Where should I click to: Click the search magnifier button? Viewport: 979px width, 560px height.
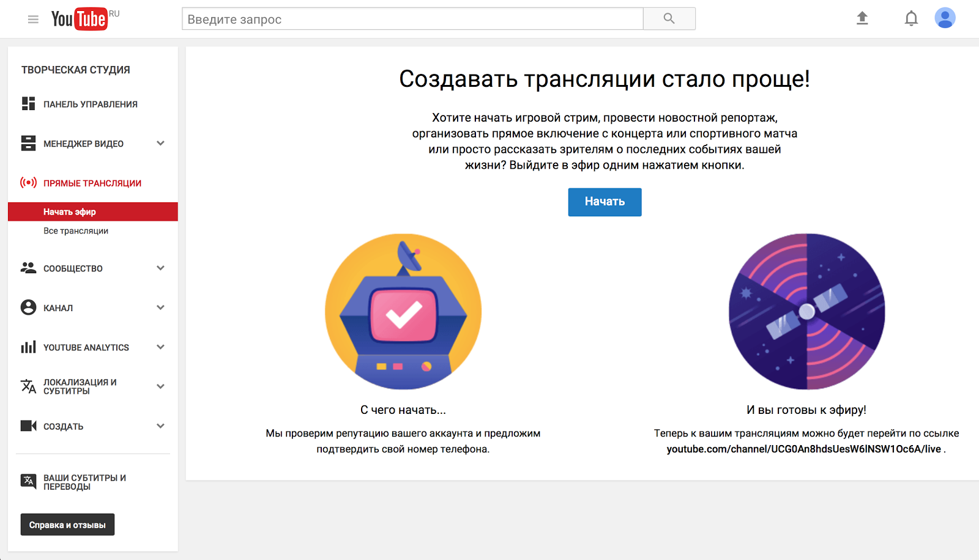click(669, 19)
